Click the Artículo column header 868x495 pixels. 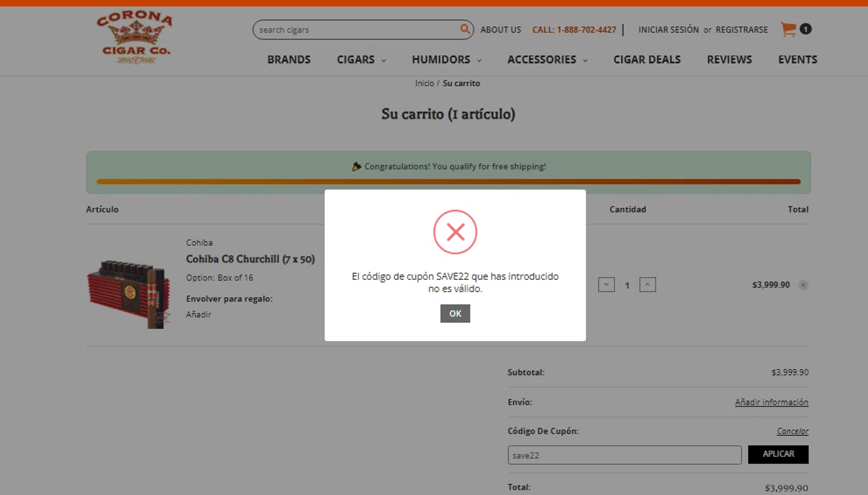click(102, 209)
